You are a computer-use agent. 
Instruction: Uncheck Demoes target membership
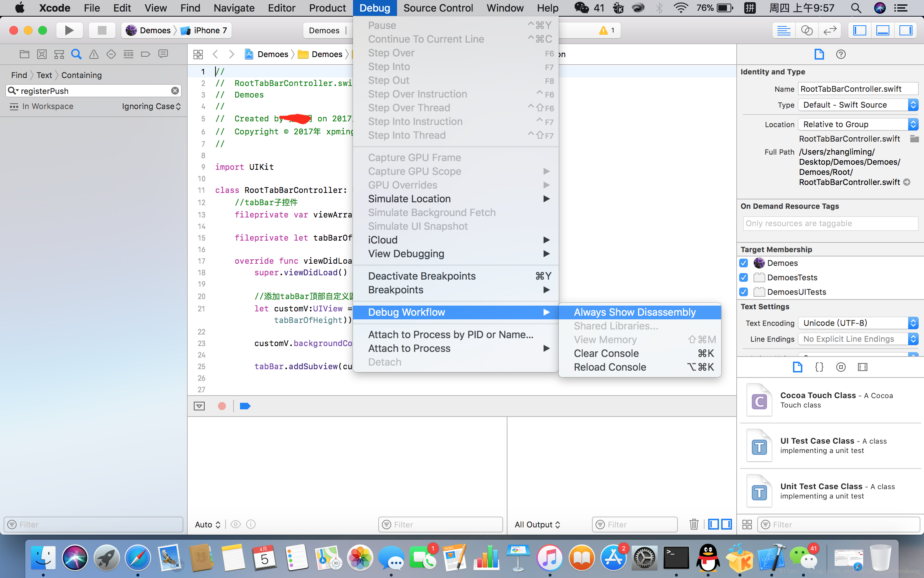click(x=744, y=263)
